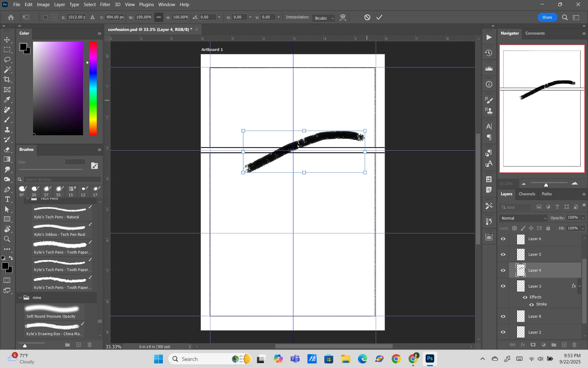Click the warp mode switch icon
Viewport: 588px width, 368px height.
[343, 17]
